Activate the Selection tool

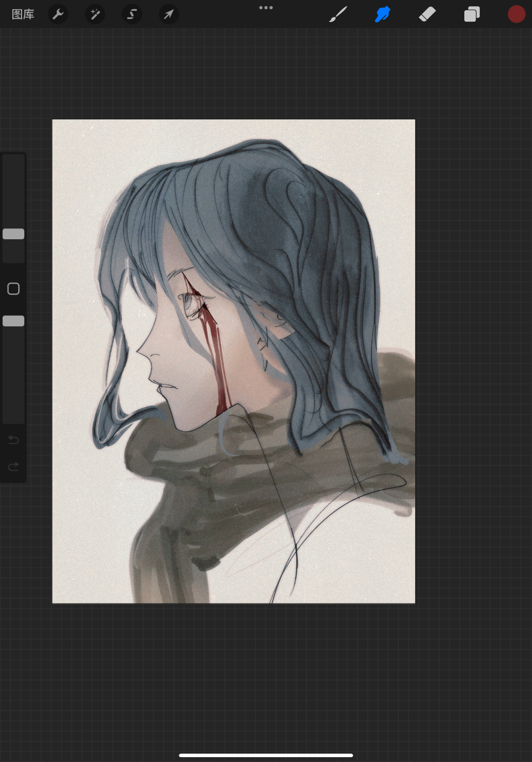point(132,14)
